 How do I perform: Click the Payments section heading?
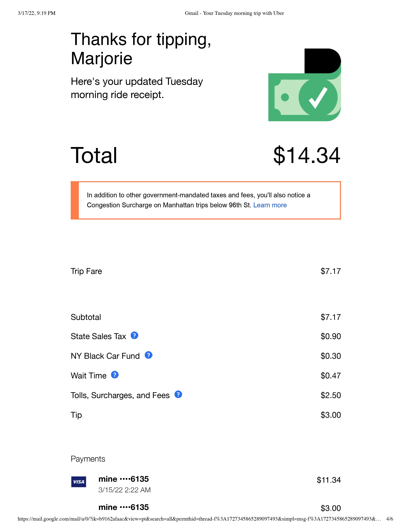[x=88, y=459]
